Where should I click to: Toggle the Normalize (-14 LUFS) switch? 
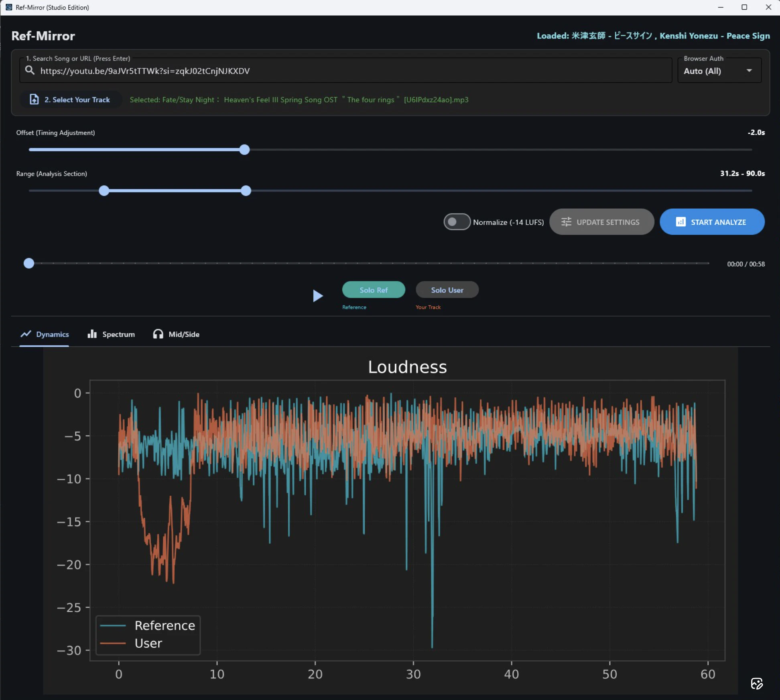click(457, 222)
